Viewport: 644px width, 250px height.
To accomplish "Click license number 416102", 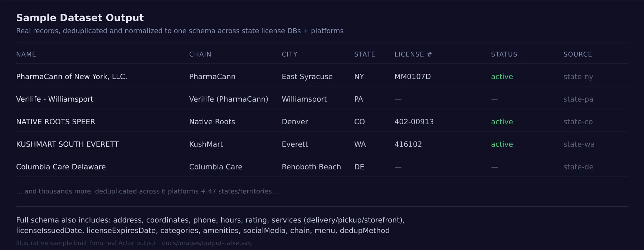I will pyautogui.click(x=408, y=144).
